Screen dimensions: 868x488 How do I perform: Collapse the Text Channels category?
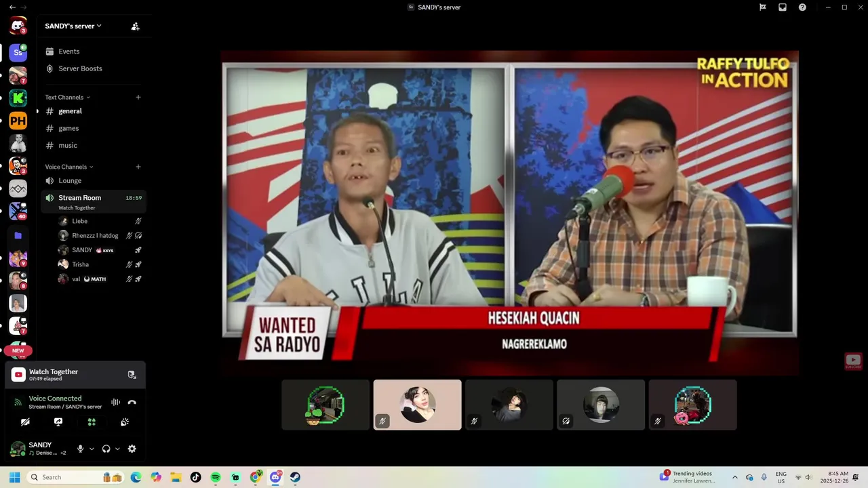tap(67, 98)
